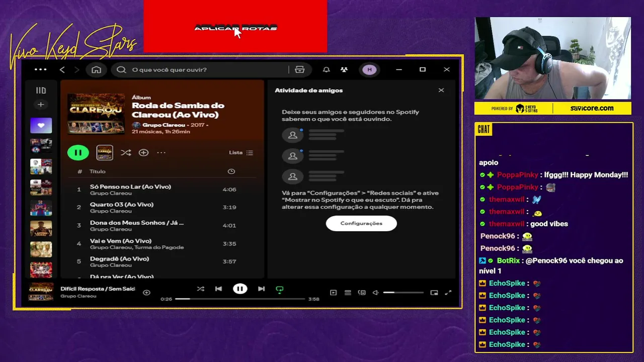Click the red "APLICAR ROTAS" banner
This screenshot has height=362, width=644.
tap(235, 26)
